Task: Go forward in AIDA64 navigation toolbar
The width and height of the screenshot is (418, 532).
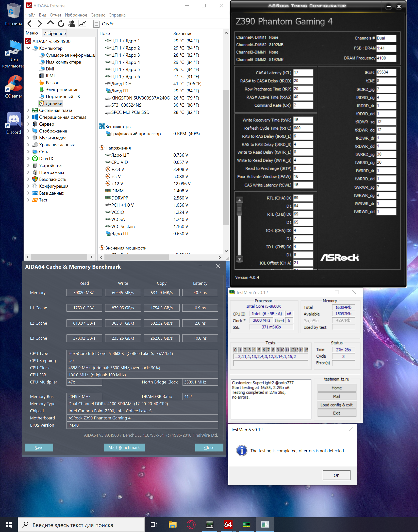Action: pos(40,24)
